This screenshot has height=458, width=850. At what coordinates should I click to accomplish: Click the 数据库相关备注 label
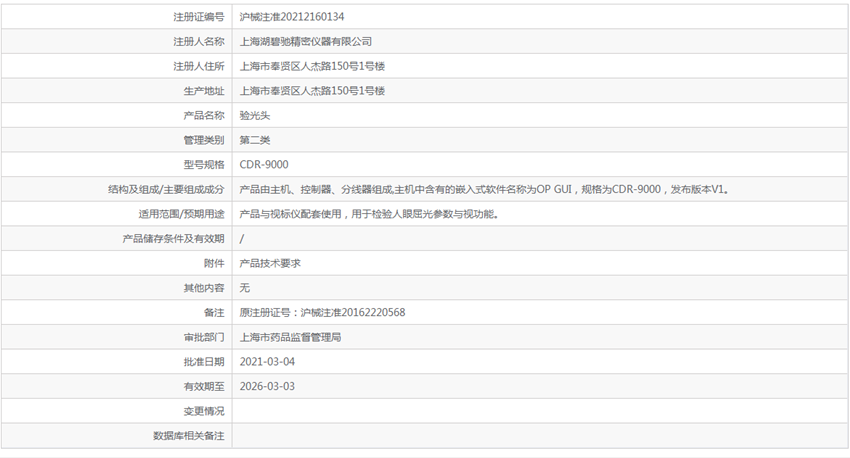189,436
